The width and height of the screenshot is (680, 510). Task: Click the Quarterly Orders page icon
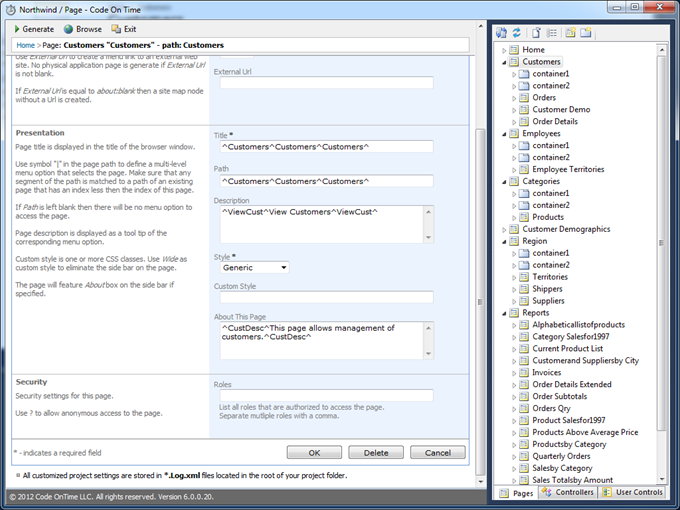pyautogui.click(x=524, y=456)
